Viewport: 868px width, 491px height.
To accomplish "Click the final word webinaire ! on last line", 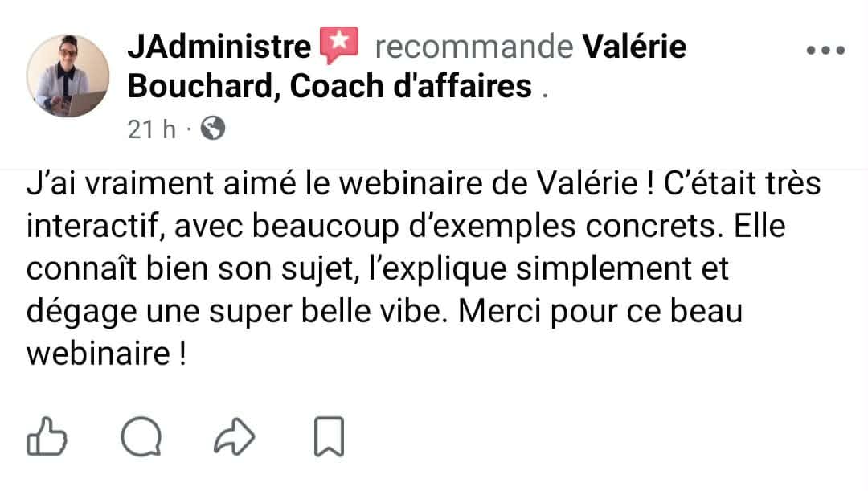I will (x=106, y=354).
